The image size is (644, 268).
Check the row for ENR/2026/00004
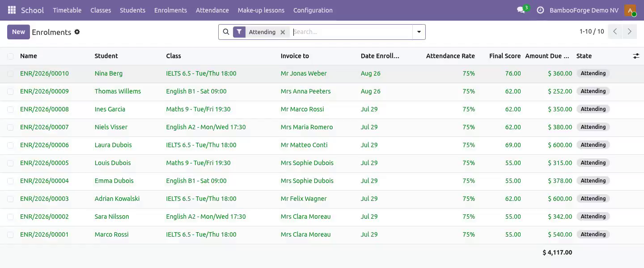10,181
